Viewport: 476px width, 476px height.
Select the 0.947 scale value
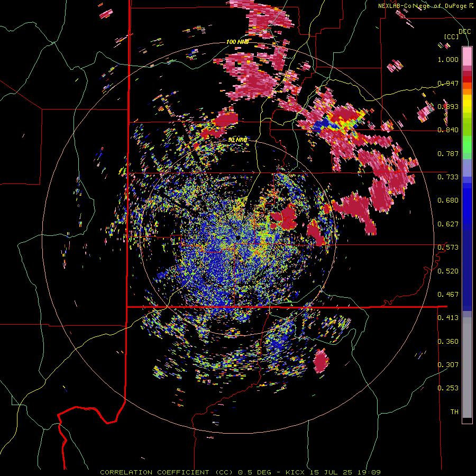448,83
